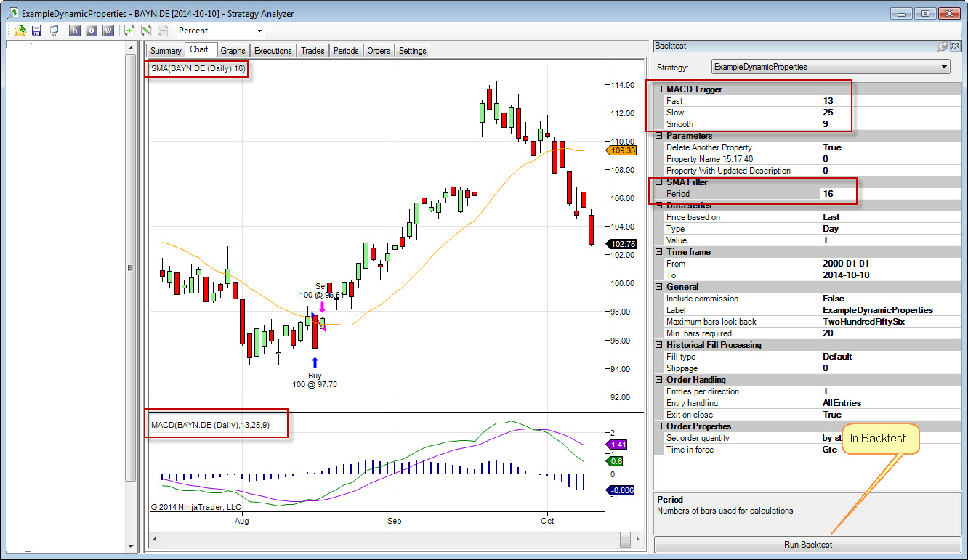Close the Backtest panel

pos(955,46)
